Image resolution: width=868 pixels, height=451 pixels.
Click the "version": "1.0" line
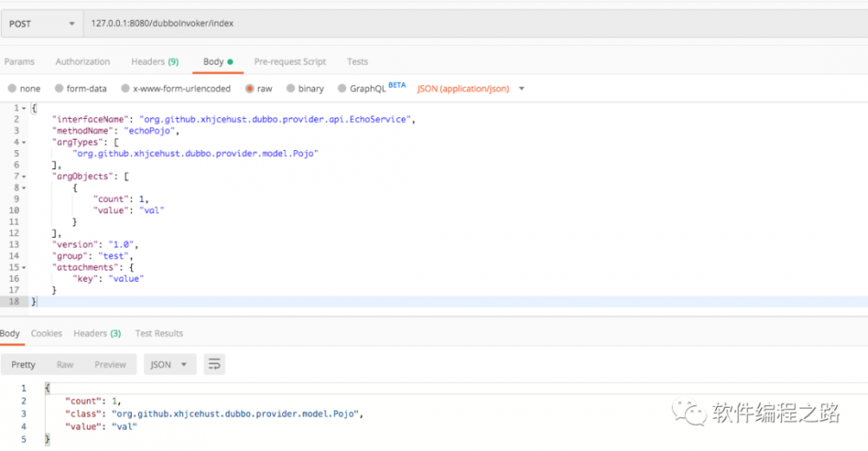pos(95,244)
